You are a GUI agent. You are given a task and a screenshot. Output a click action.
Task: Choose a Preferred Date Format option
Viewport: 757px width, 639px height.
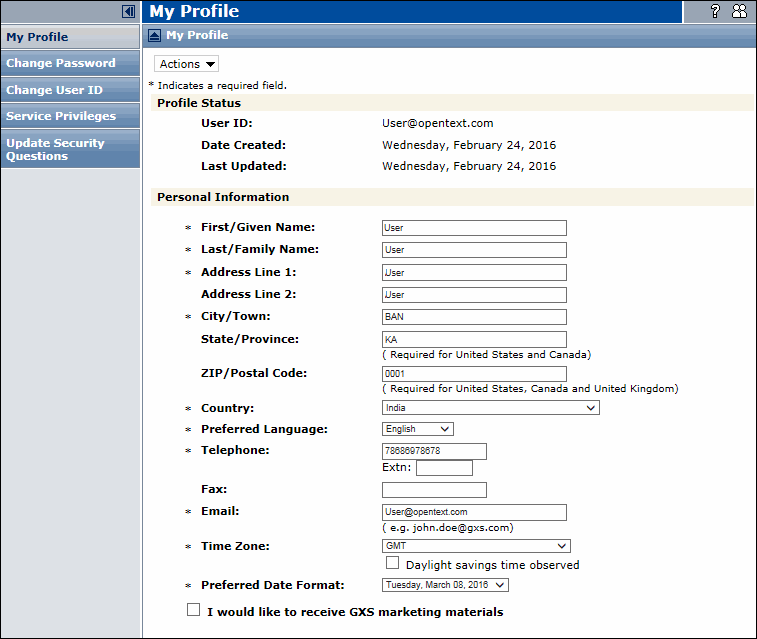tap(445, 585)
